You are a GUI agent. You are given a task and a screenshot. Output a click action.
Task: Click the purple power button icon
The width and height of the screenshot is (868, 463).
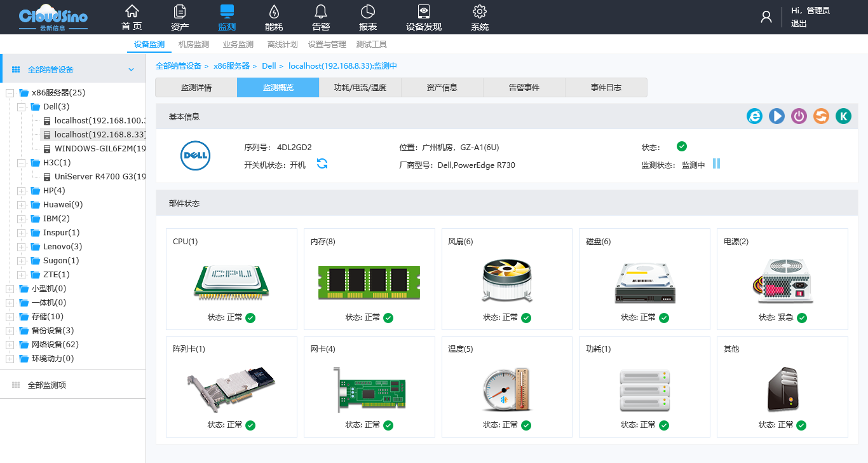coord(799,116)
